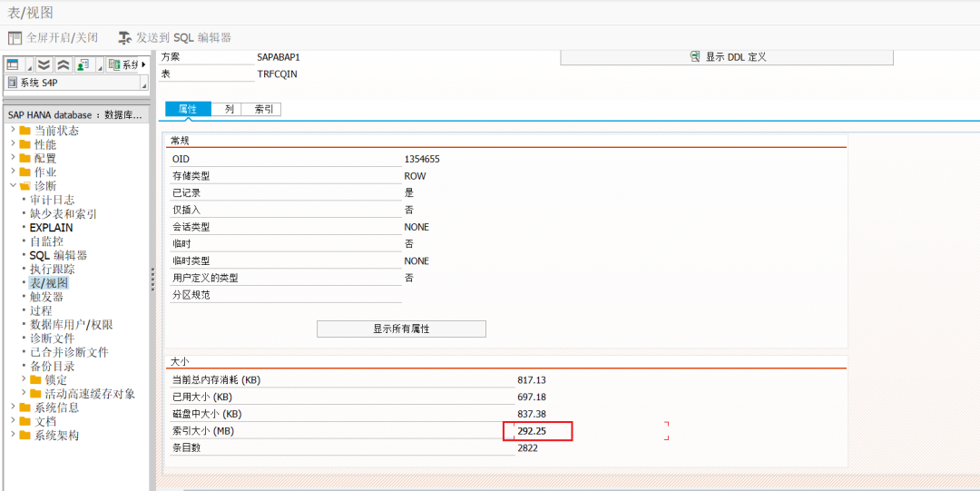Click the 锁定 folder icon

(35, 379)
